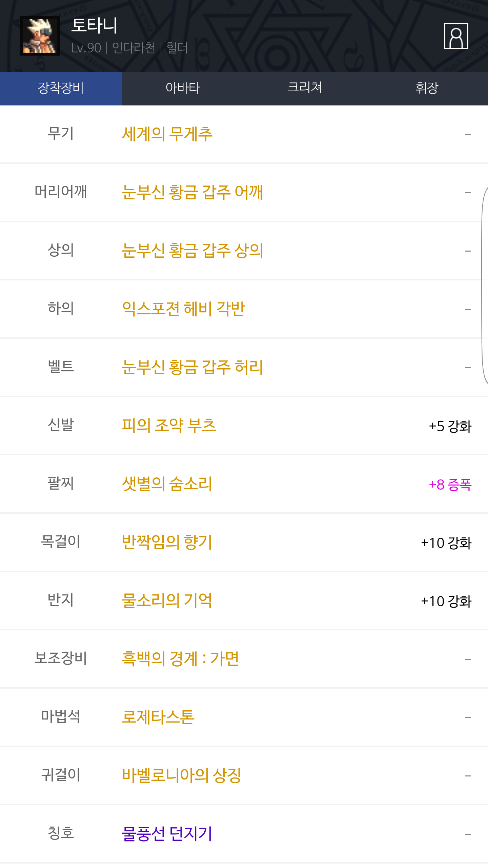Screen dimensions: 488x868
Task: Click shoes item 피의 조약 부츠
Action: tap(169, 426)
